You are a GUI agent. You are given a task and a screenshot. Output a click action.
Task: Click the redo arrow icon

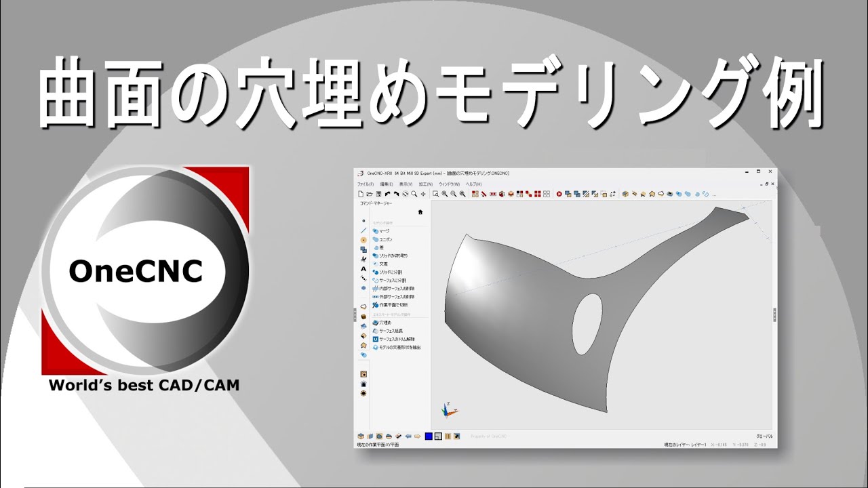tap(396, 194)
